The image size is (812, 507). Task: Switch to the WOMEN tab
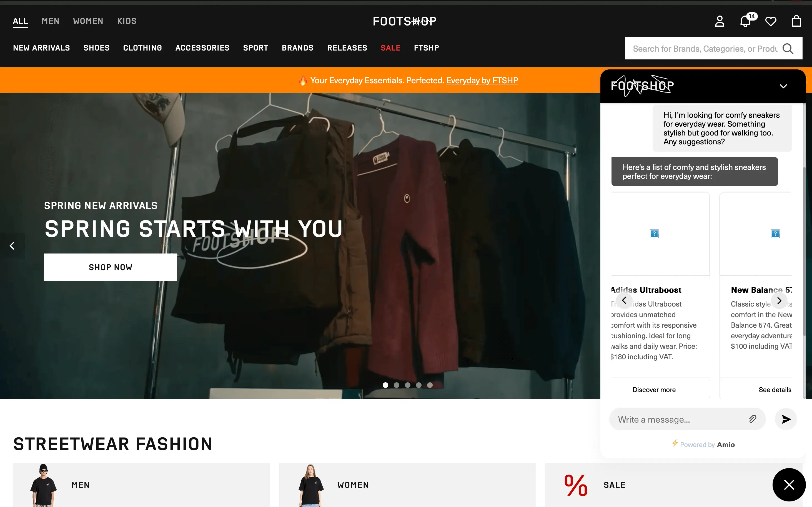88,21
